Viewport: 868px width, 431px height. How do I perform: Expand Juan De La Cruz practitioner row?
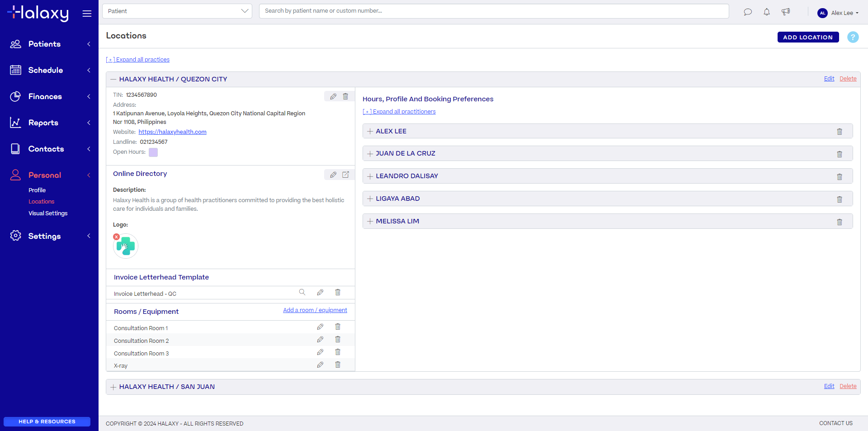tap(370, 154)
